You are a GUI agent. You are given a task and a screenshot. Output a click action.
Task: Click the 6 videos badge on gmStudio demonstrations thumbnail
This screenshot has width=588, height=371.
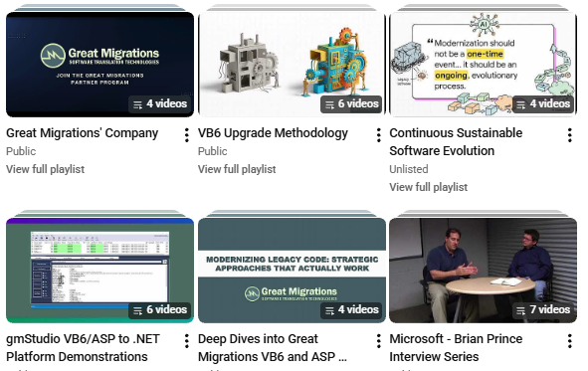[160, 310]
